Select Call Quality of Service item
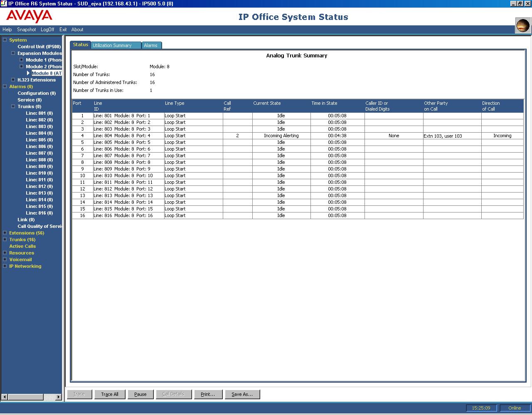The height and width of the screenshot is (415, 532). click(x=40, y=226)
